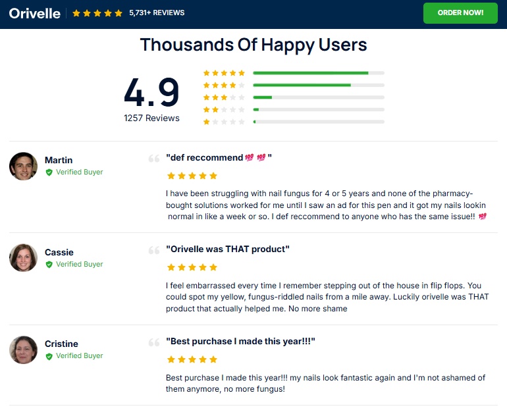Click star rating under "Orivelle was THAT product"
Screen dimensions: 507x420
(192, 267)
